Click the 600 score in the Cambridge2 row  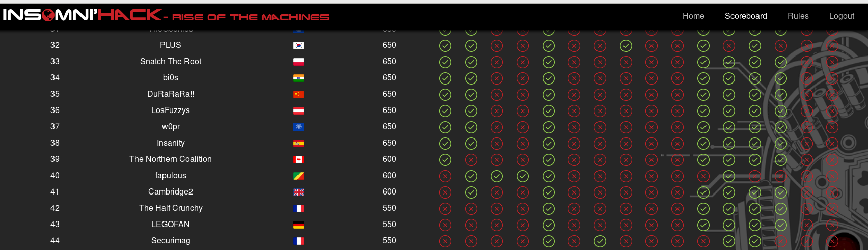(x=389, y=192)
